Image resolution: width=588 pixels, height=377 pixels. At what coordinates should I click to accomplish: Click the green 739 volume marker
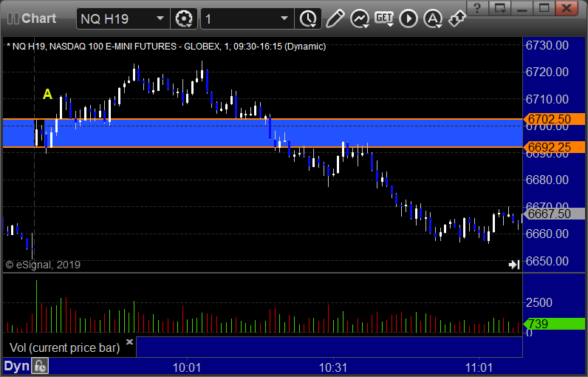(x=554, y=324)
